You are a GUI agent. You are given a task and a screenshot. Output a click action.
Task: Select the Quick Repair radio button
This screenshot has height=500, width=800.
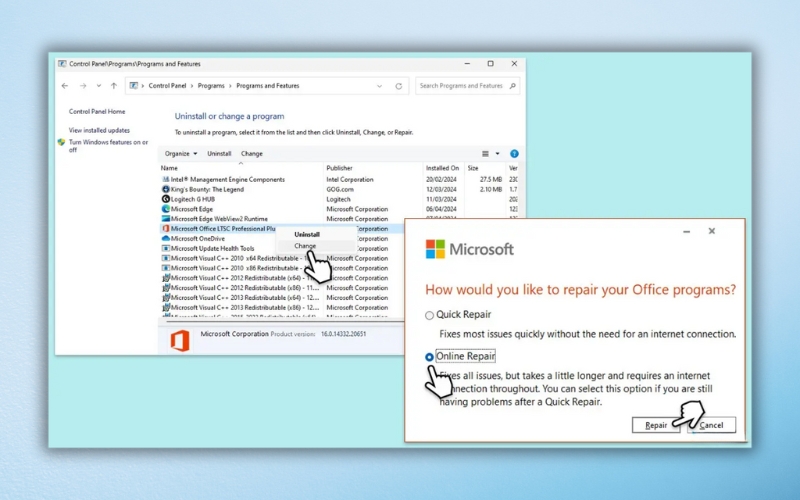pos(430,315)
